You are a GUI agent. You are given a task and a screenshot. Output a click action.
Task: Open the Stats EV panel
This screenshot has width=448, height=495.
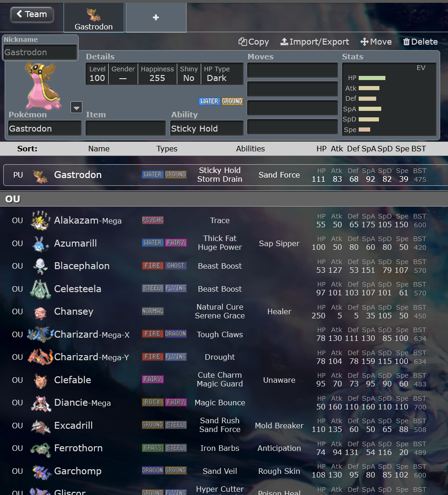(389, 99)
